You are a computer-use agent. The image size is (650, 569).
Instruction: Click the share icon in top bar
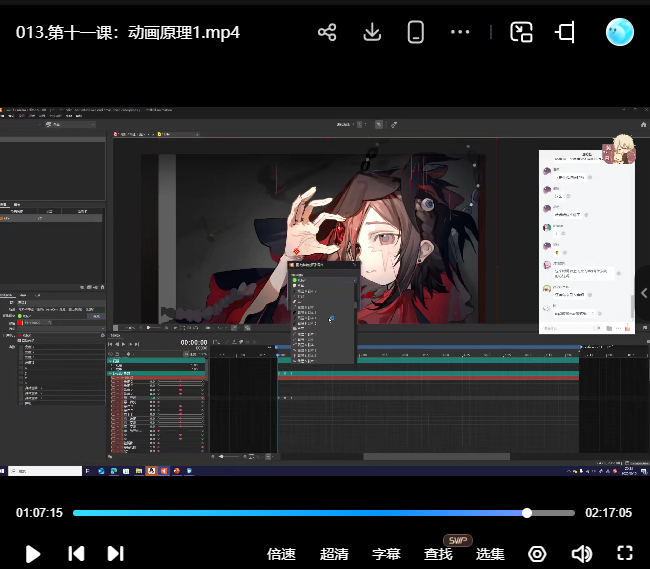tap(327, 32)
